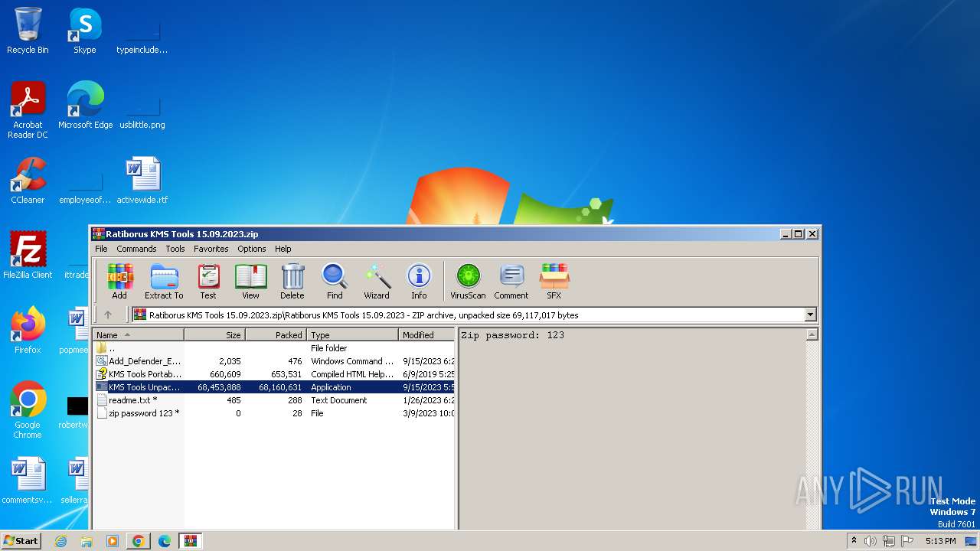Open the volume tray icon
This screenshot has height=551, width=980.
pos(870,541)
